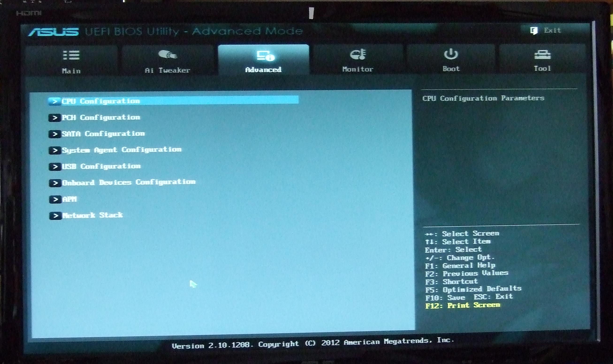Click the F2: Previous Values hint
This screenshot has height=364, width=613.
click(467, 273)
